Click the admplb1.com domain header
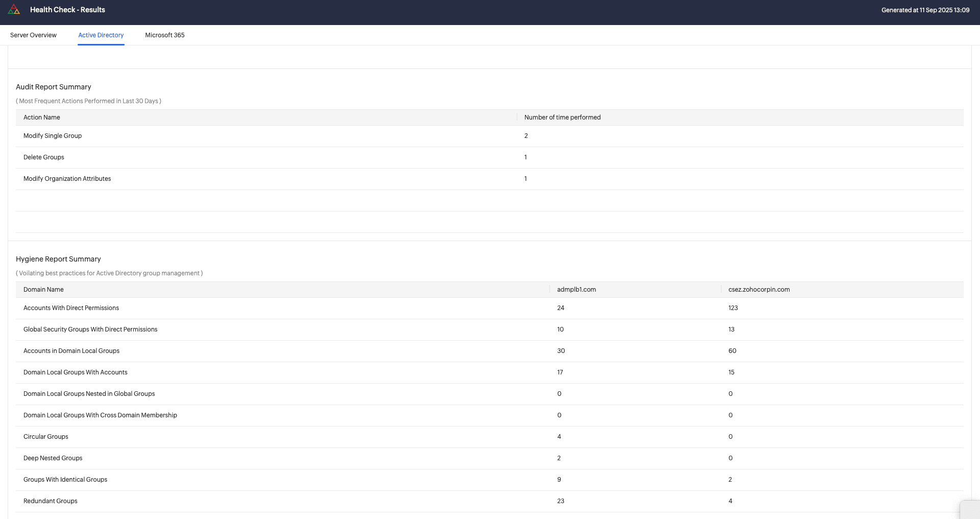The height and width of the screenshot is (519, 980). point(577,289)
